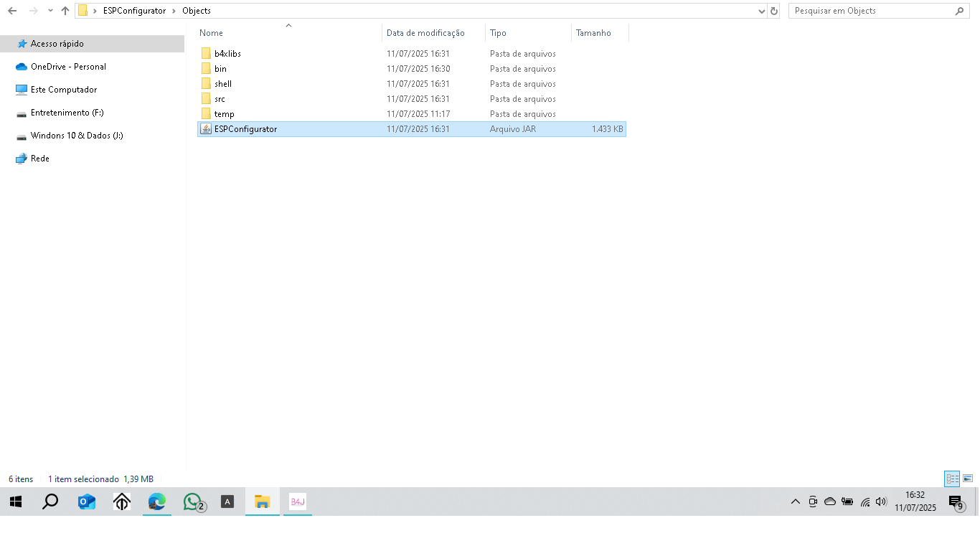Open the volume control in tray
The image size is (980, 551).
[881, 501]
